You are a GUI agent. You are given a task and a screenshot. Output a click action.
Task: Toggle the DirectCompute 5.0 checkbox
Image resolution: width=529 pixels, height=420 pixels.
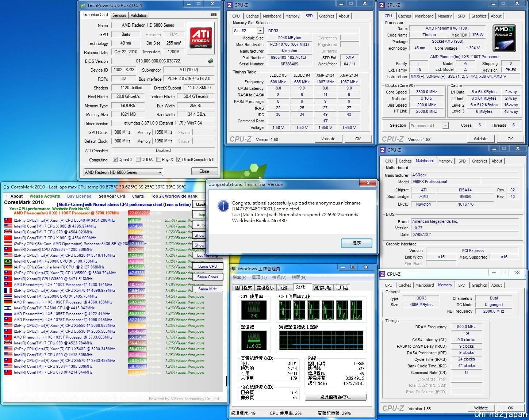tap(179, 160)
